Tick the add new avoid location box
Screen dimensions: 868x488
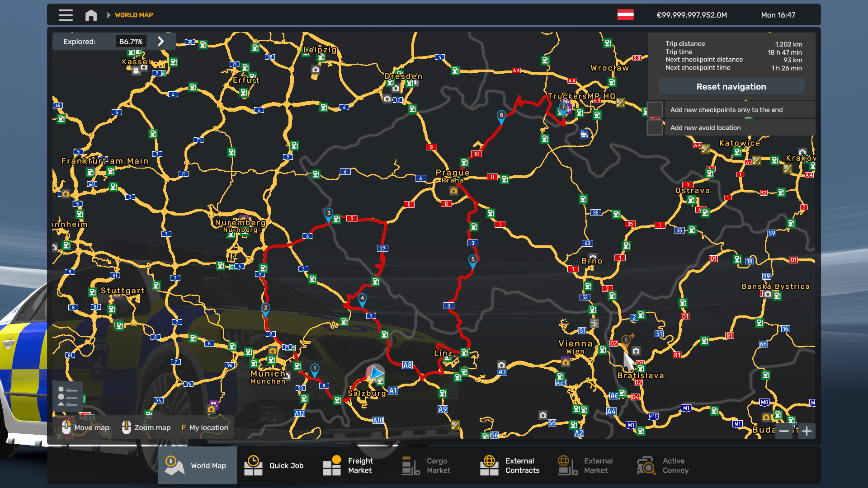pos(655,127)
